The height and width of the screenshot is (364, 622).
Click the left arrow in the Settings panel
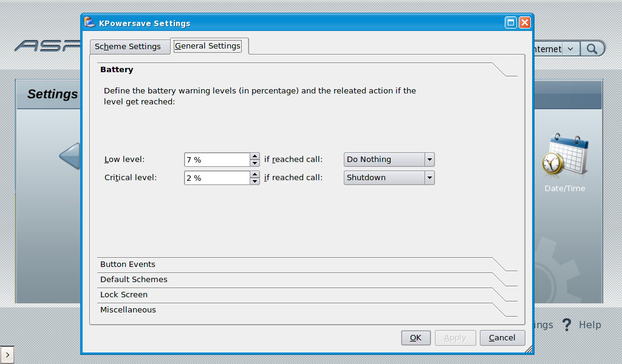[x=70, y=156]
